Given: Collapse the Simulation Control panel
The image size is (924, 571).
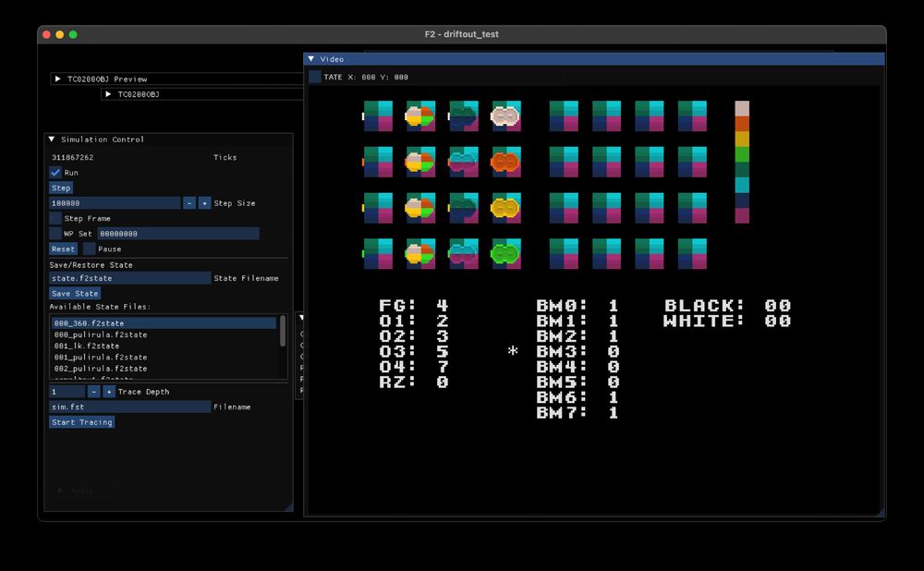Looking at the screenshot, I should click(52, 140).
